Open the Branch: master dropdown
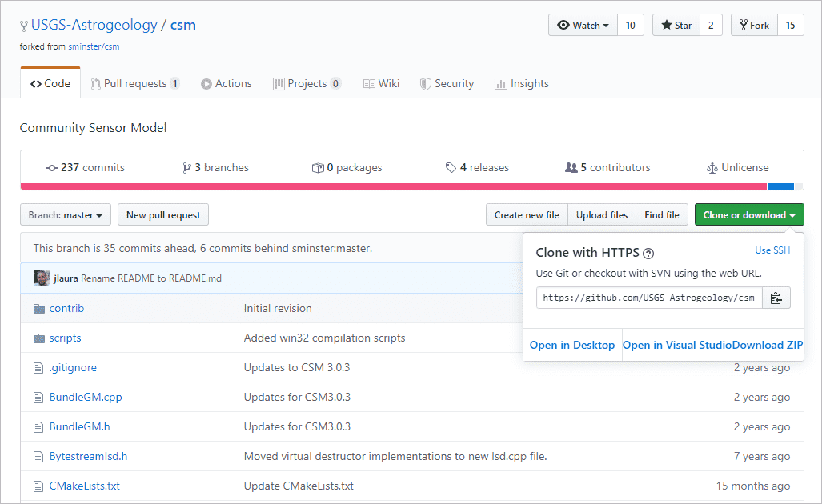The image size is (822, 504). click(x=66, y=215)
